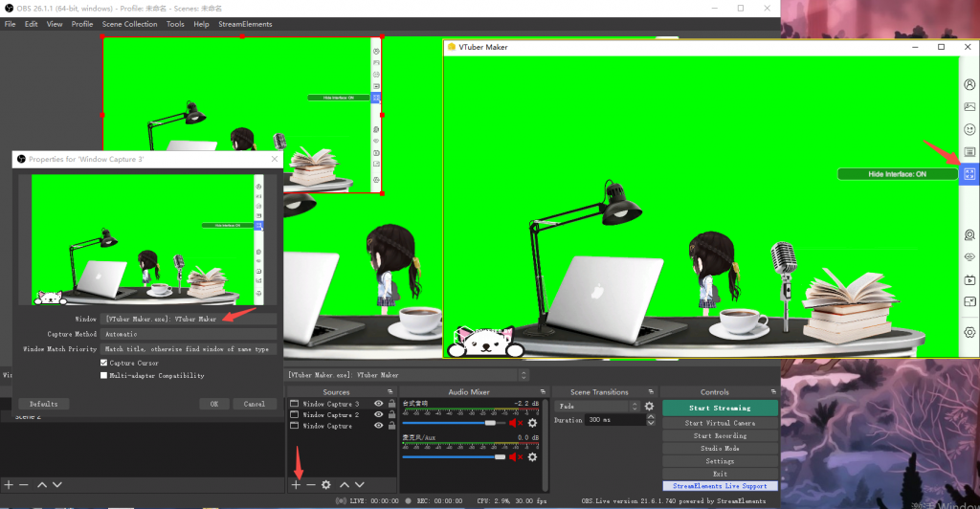Open Window Match Priority dropdown
This screenshot has width=980, height=509.
(x=189, y=349)
